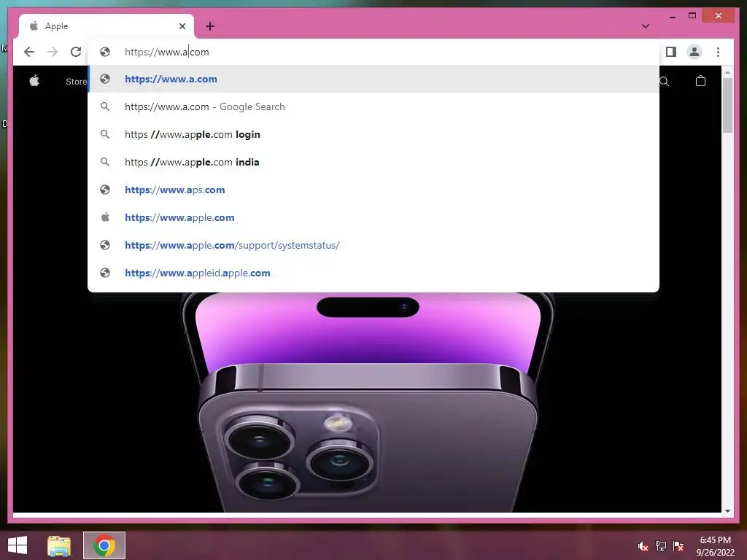
Task: Click the network tray icon
Action: click(x=661, y=546)
